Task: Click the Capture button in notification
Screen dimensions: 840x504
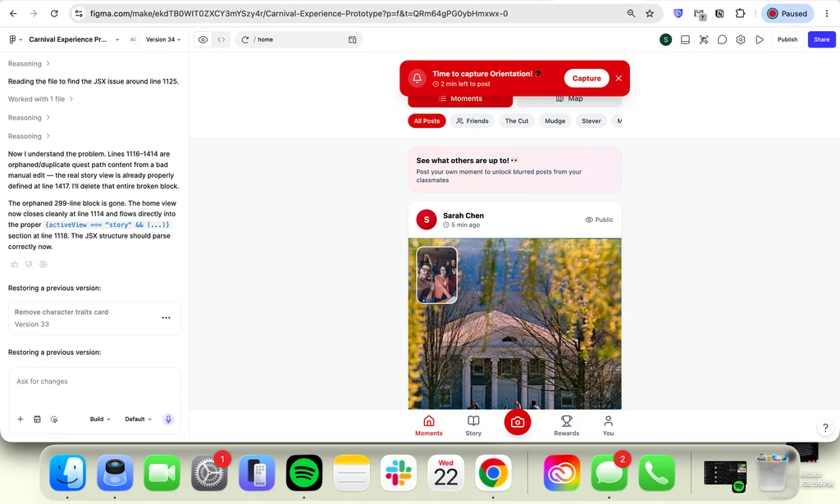Action: click(x=587, y=78)
